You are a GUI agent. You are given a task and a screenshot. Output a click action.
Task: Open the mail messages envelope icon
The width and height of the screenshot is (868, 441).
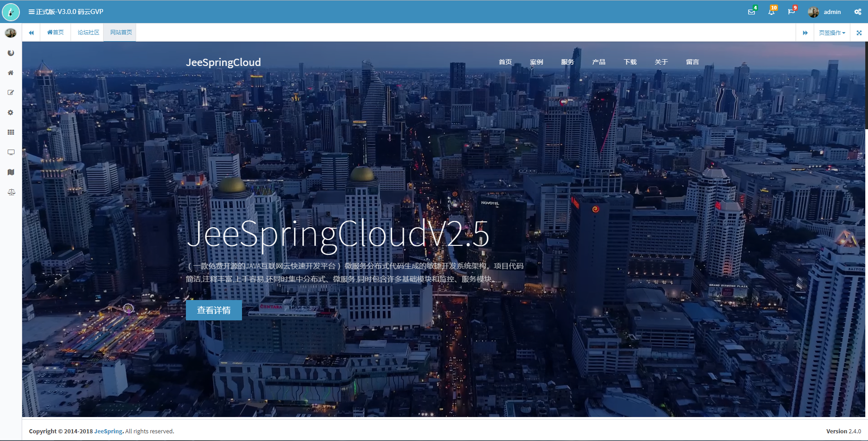coord(751,12)
